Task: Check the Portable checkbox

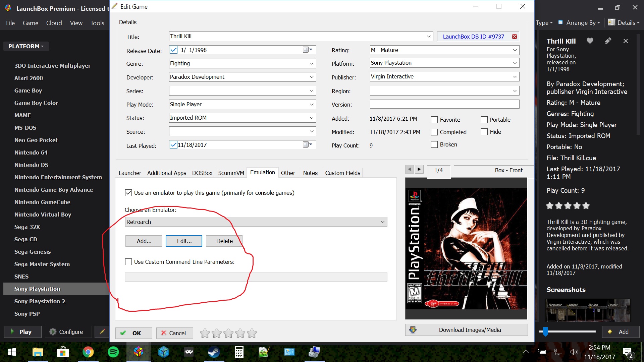Action: [484, 120]
